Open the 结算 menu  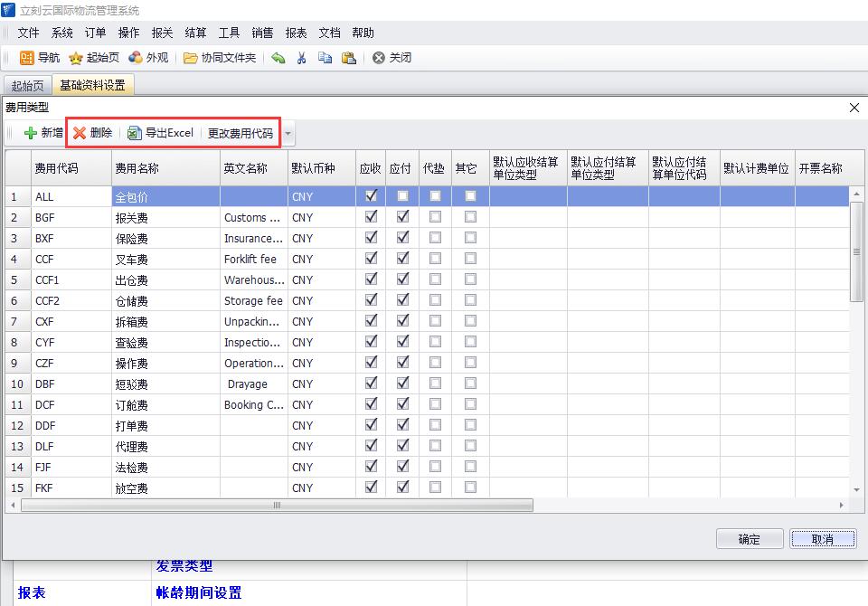pos(195,33)
